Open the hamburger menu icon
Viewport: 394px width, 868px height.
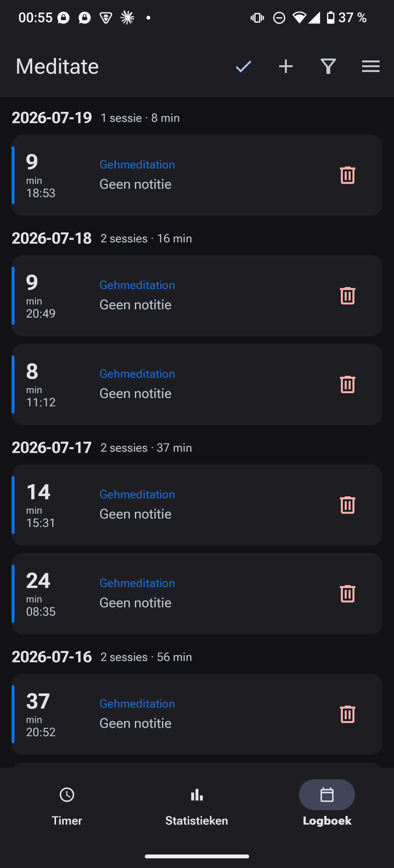(371, 66)
